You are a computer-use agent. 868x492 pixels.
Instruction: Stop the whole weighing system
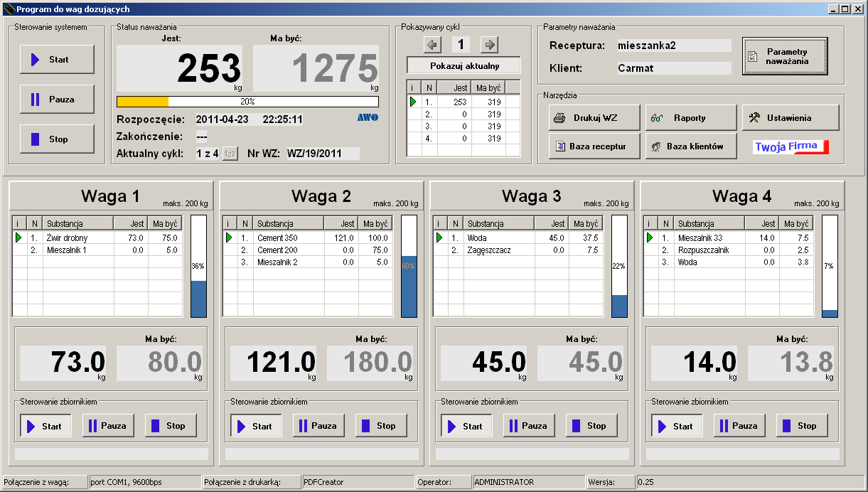point(57,139)
